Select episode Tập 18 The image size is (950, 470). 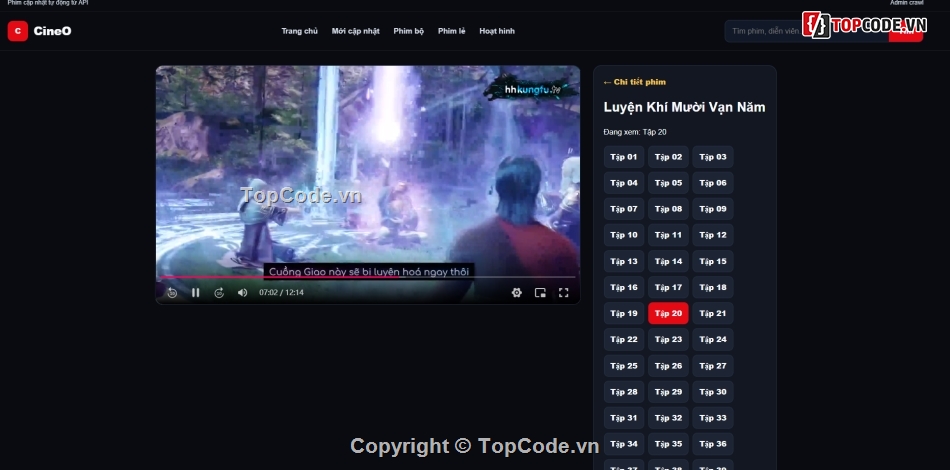point(713,288)
